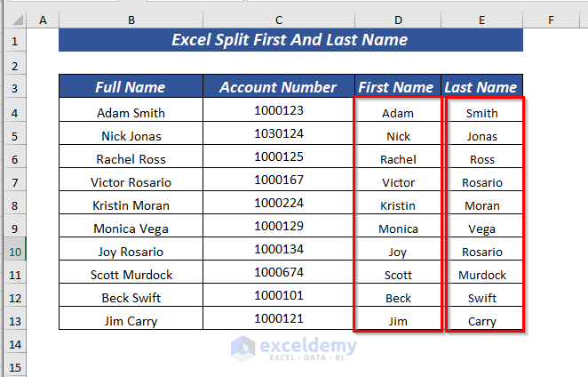This screenshot has height=377, width=588.
Task: Select the cell containing 'Kristin Moran'
Action: click(131, 205)
